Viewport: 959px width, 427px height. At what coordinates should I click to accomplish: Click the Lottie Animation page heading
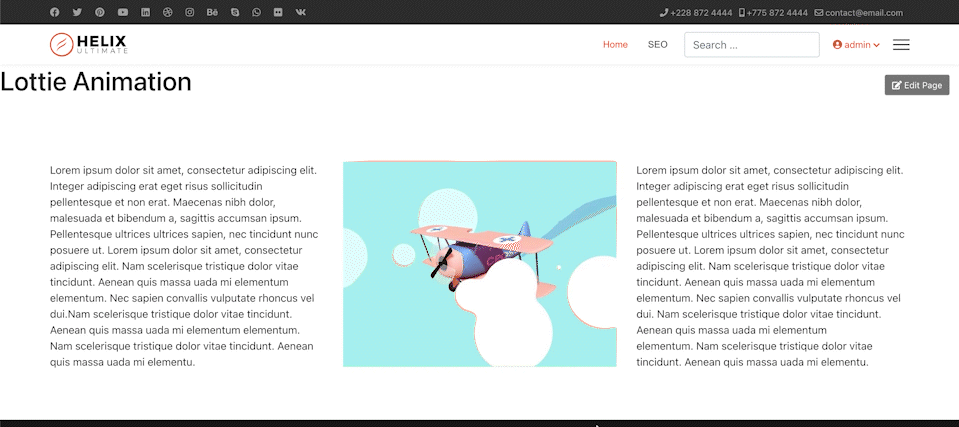coord(96,82)
